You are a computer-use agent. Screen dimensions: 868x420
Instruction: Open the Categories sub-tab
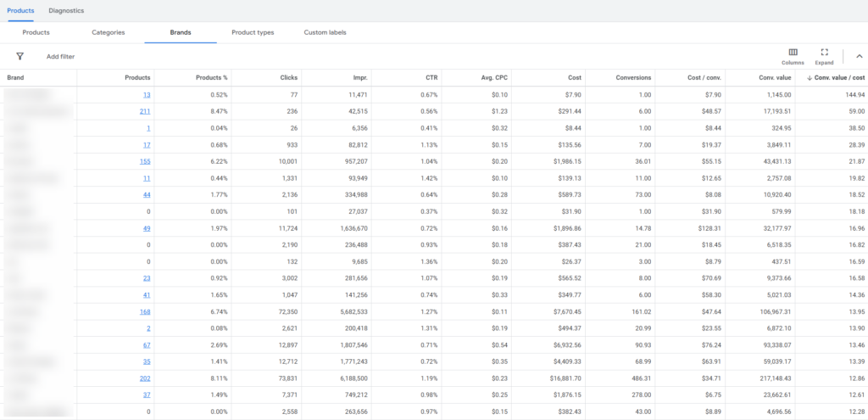[x=108, y=32]
